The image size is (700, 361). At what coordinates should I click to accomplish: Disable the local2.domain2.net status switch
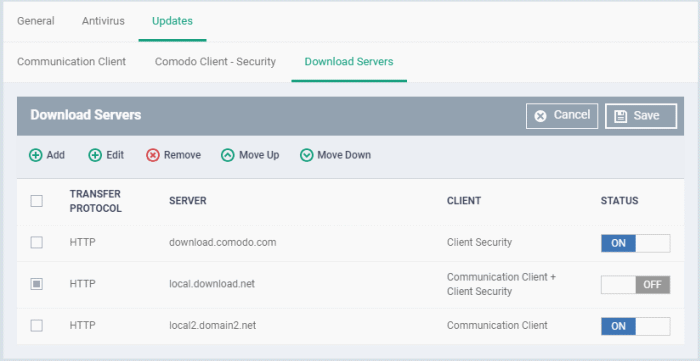635,326
